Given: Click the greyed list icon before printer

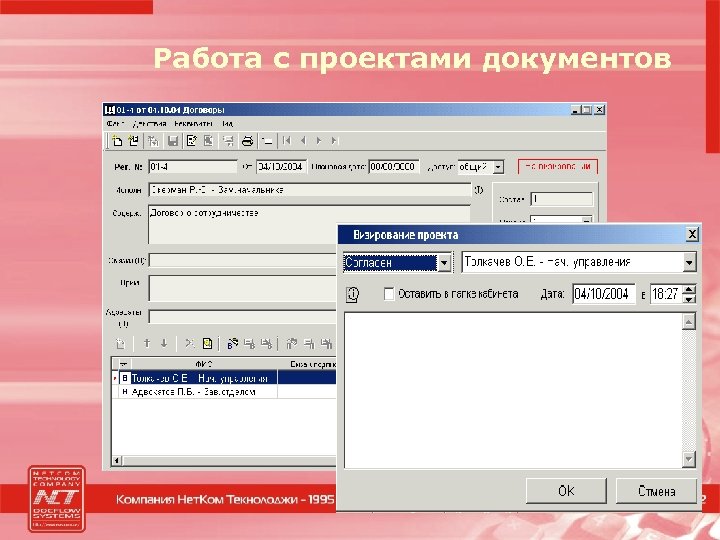Looking at the screenshot, I should click(x=228, y=141).
